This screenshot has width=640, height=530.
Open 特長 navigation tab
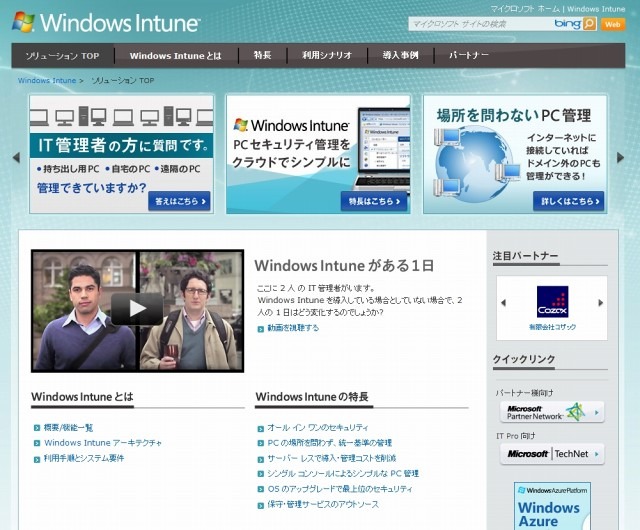point(262,55)
